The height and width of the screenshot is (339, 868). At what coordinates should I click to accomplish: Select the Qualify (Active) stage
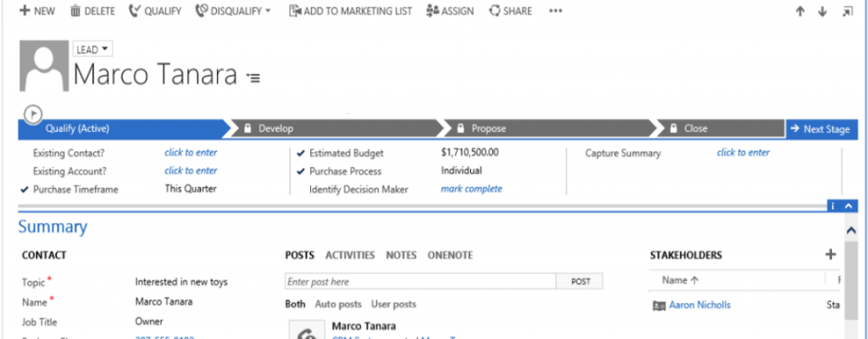(x=124, y=128)
